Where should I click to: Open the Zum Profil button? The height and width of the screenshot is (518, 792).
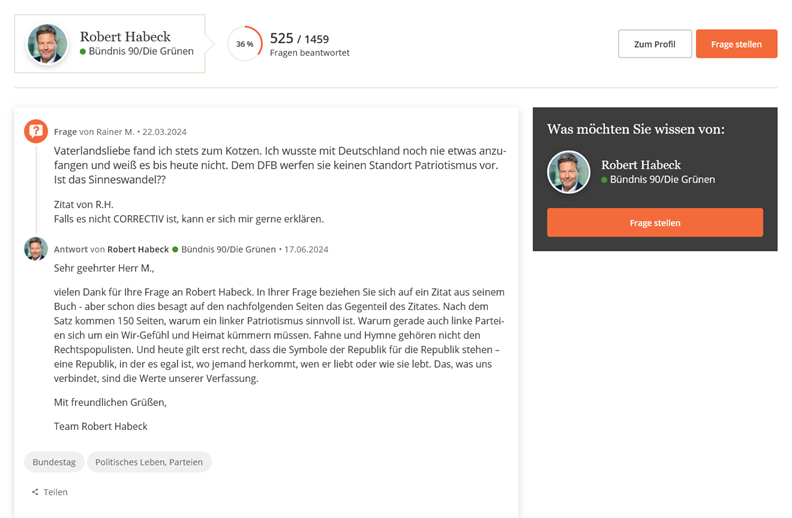[655, 44]
